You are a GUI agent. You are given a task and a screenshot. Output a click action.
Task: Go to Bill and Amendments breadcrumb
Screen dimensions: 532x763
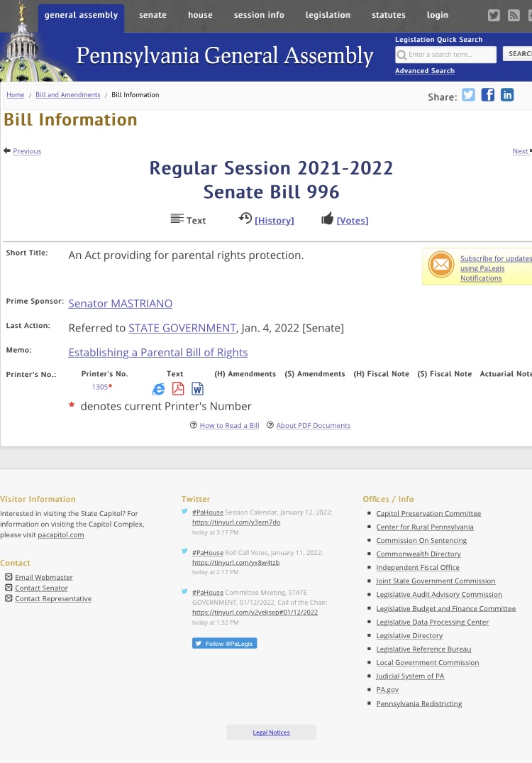click(x=67, y=95)
